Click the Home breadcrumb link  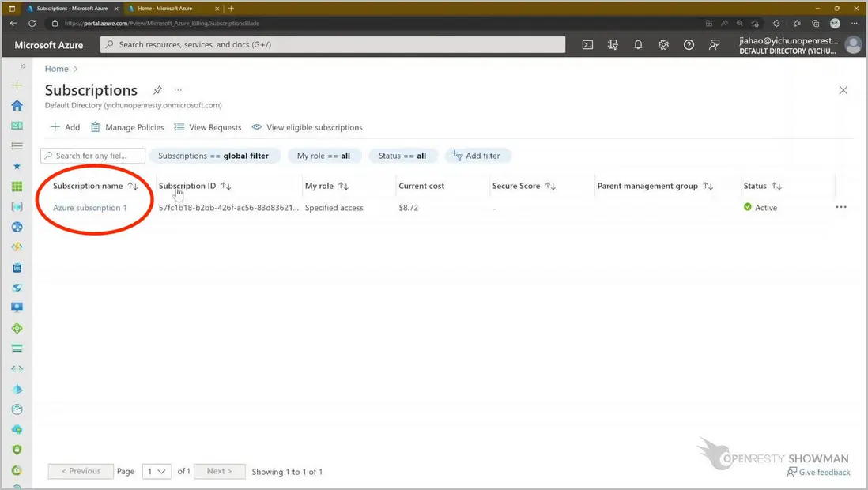click(x=56, y=69)
